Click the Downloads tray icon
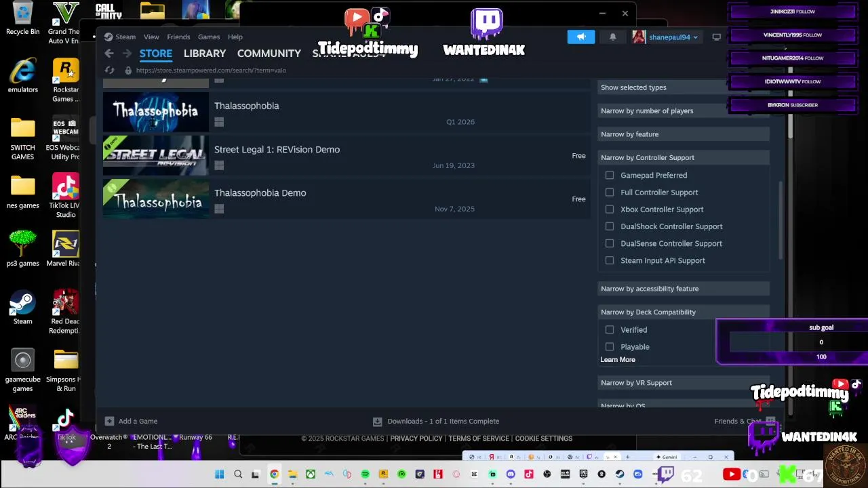Screen dimensions: 868x488 378,421
